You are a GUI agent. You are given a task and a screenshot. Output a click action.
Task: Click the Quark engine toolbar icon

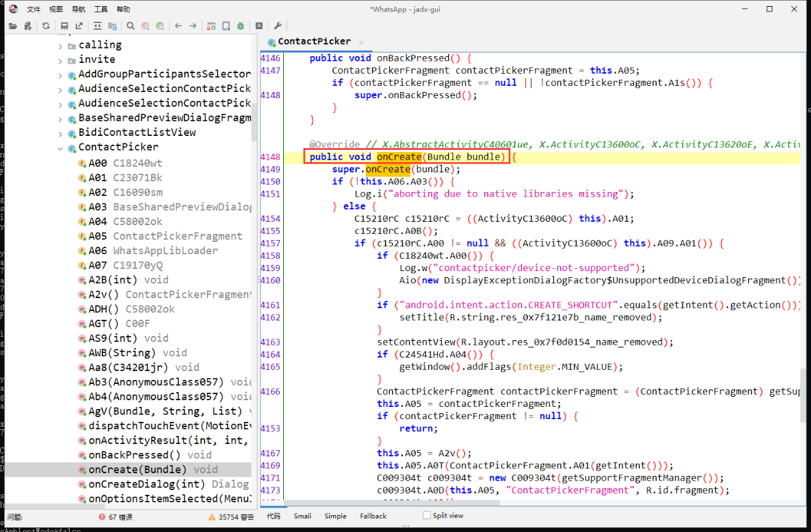click(226, 26)
